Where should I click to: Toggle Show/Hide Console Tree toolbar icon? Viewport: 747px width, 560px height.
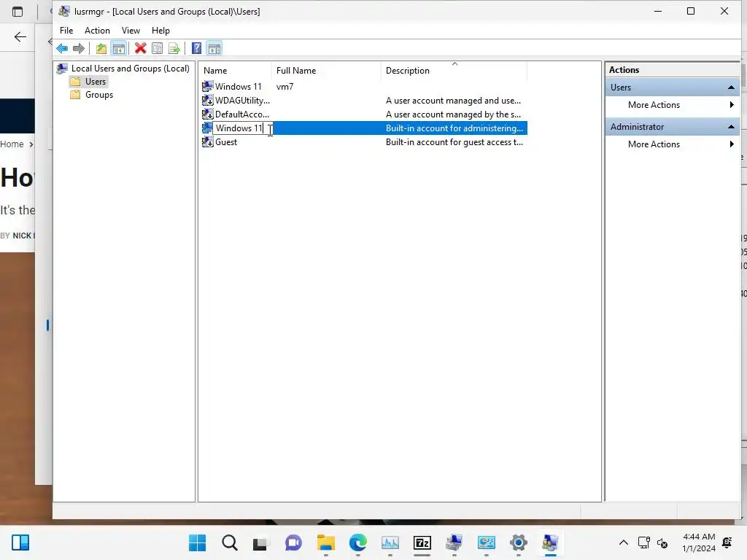[119, 48]
